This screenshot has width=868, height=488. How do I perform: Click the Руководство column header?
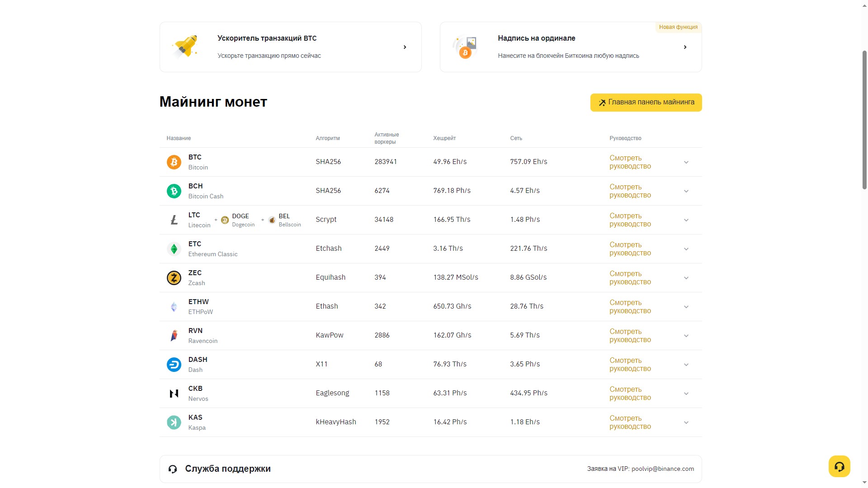625,138
